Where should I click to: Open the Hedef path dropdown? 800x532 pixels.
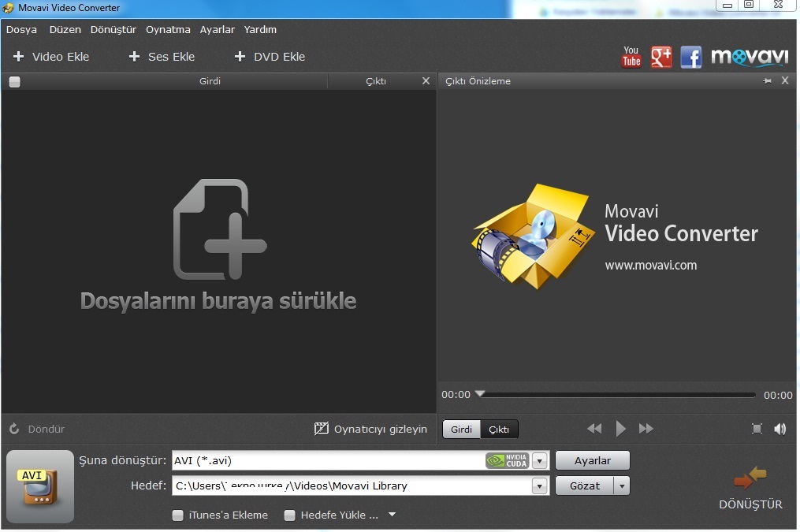(x=540, y=485)
